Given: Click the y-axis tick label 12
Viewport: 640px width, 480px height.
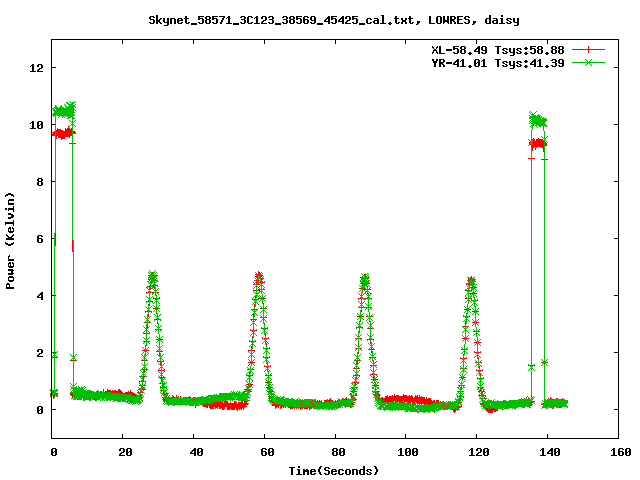Looking at the screenshot, I should pyautogui.click(x=36, y=68).
